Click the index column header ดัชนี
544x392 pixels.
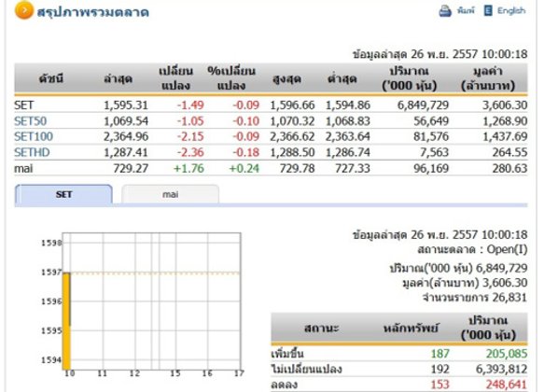pos(51,78)
